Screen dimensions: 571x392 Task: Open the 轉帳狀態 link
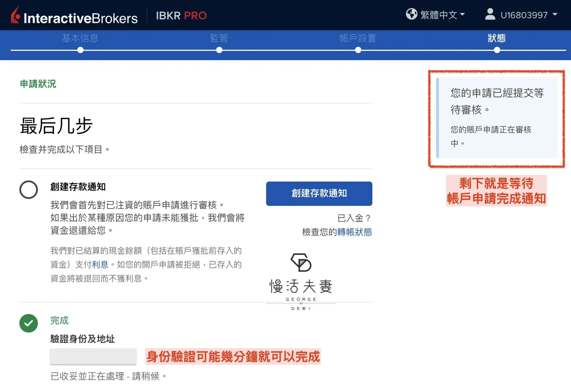(354, 232)
